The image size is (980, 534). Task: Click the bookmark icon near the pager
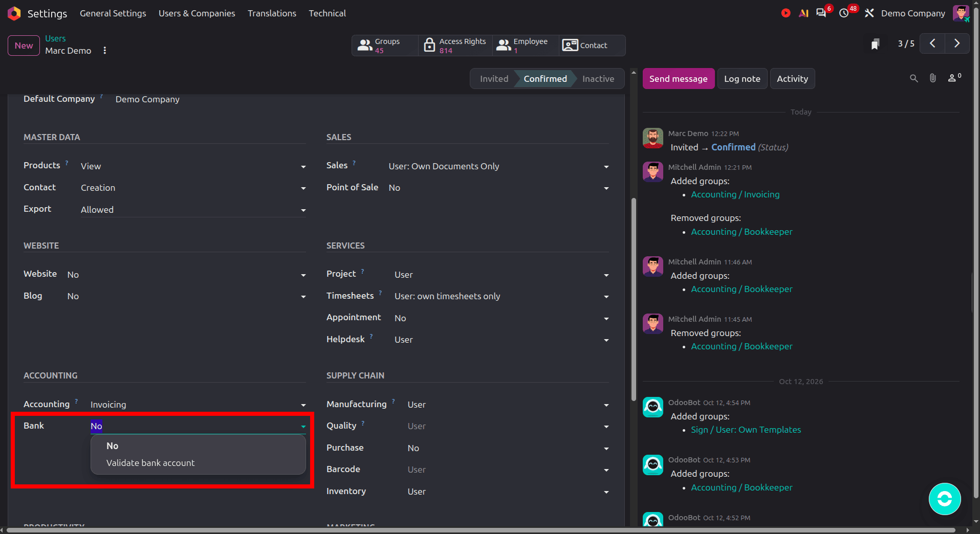875,44
